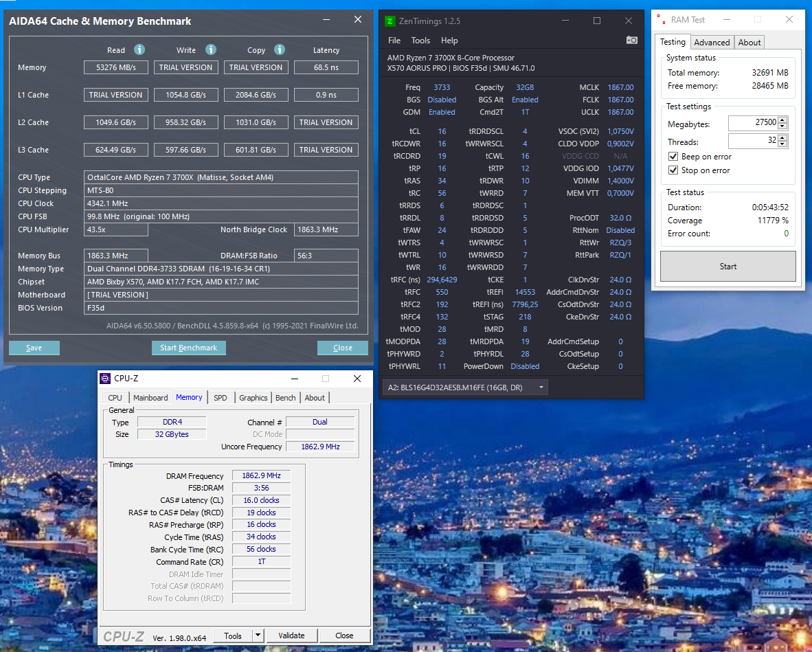Switch to the About tab in RAM Test

pos(749,43)
